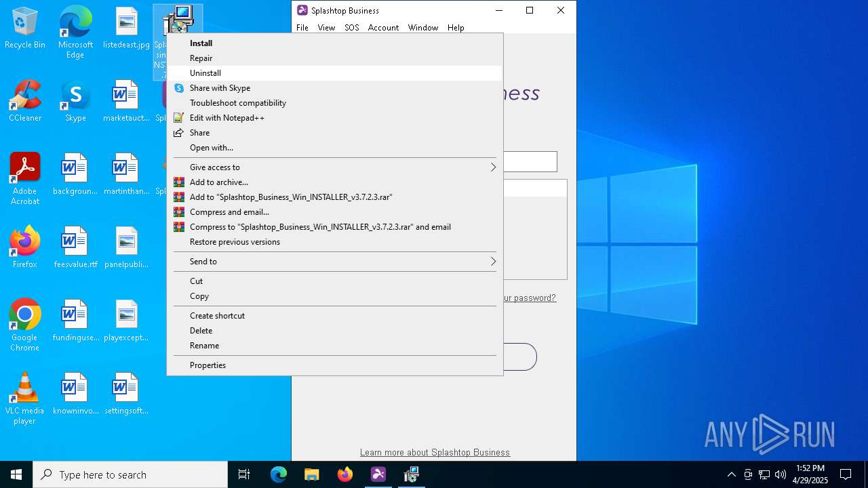Show hidden system tray icons
Screen dimensions: 868x488
(x=731, y=474)
